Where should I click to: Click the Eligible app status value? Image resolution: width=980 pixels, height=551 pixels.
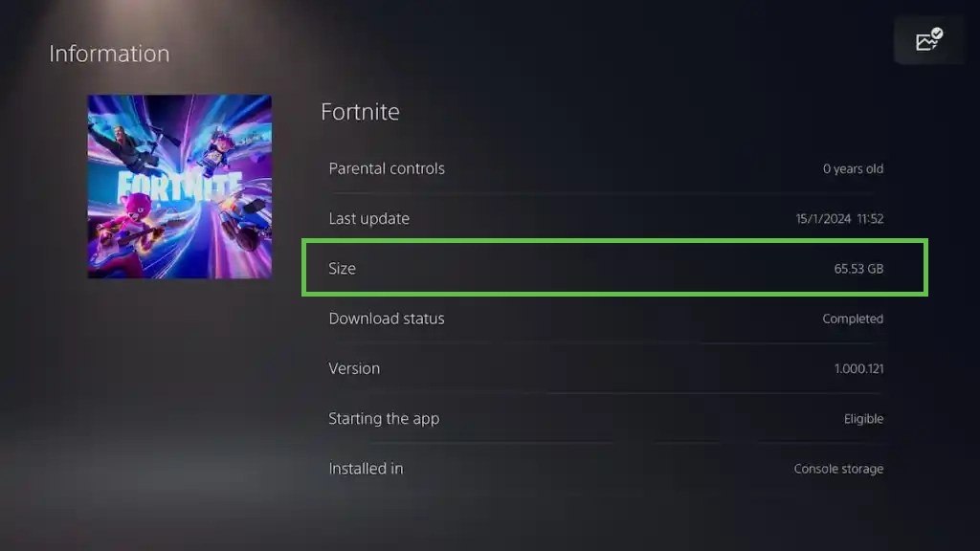coord(864,418)
